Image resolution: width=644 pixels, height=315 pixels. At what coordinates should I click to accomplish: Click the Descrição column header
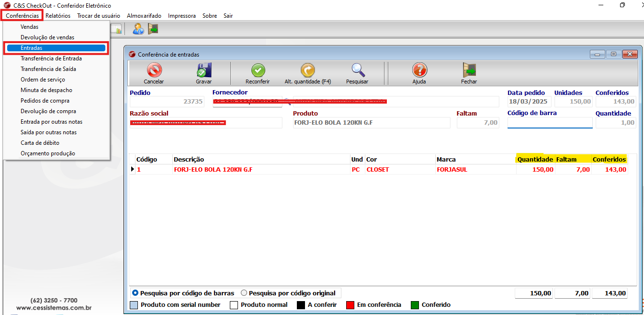click(189, 159)
